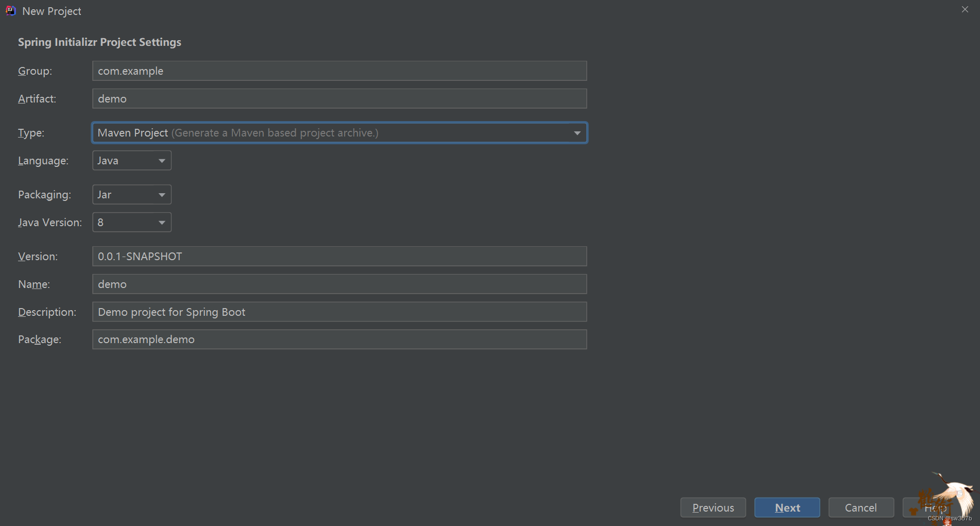Click the Java Version dropdown arrow

161,222
